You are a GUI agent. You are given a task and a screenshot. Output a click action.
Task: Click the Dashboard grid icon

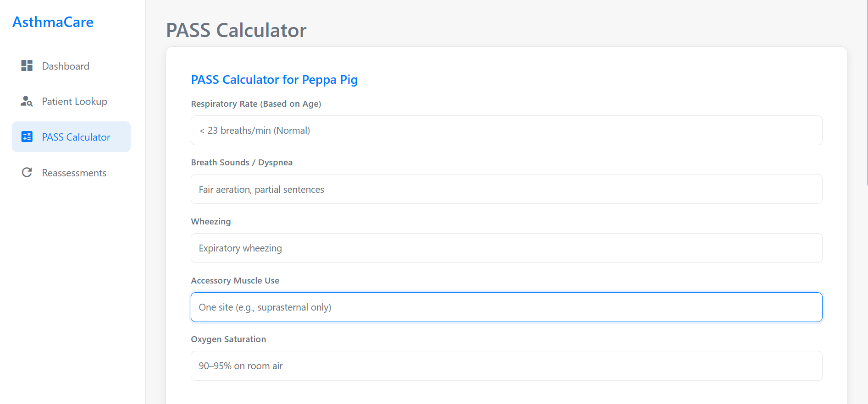click(27, 66)
